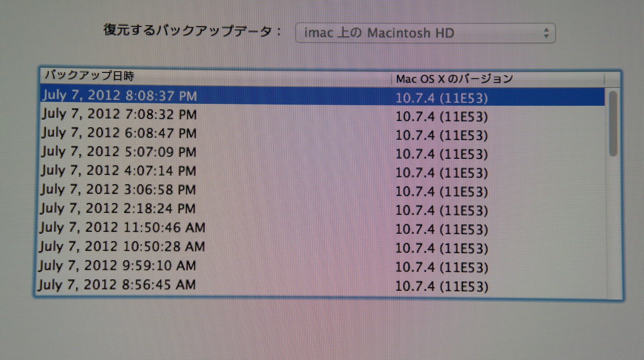Select backup July 7, 2012 8:56:45 AM

[322, 286]
